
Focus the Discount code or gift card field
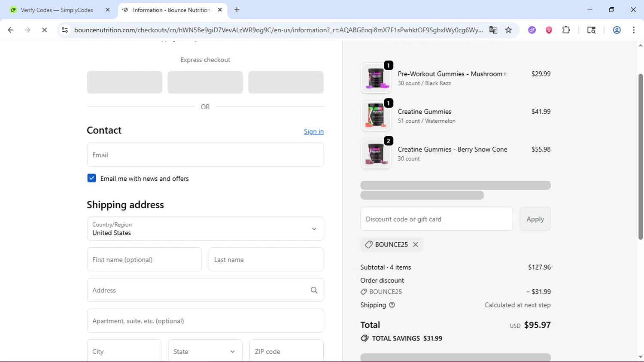click(437, 219)
